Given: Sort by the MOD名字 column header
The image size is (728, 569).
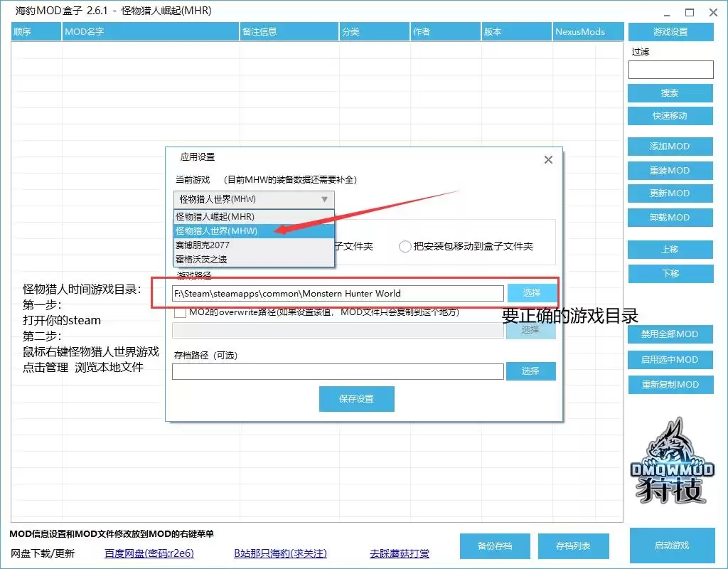Looking at the screenshot, I should click(x=151, y=31).
